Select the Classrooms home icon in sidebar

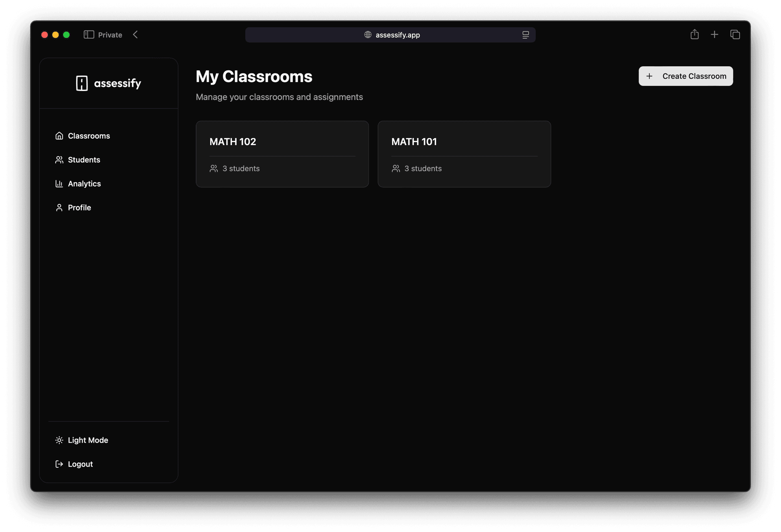(x=59, y=136)
